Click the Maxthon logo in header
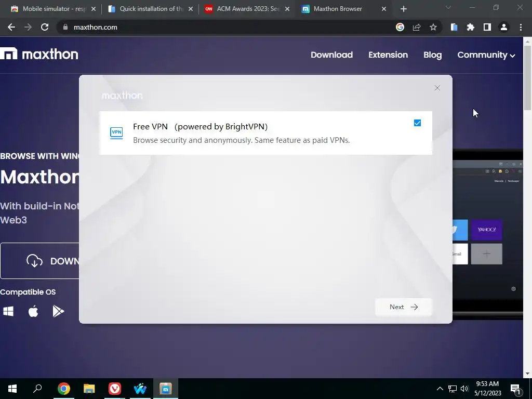 pyautogui.click(x=39, y=54)
